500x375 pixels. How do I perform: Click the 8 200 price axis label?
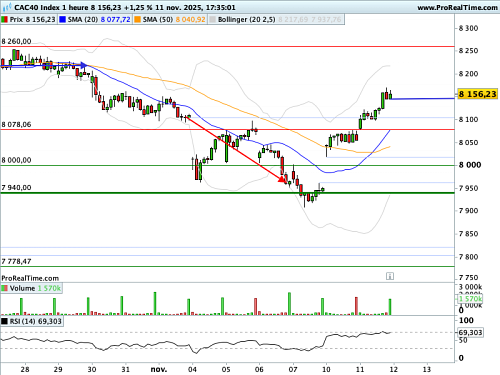pyautogui.click(x=468, y=74)
